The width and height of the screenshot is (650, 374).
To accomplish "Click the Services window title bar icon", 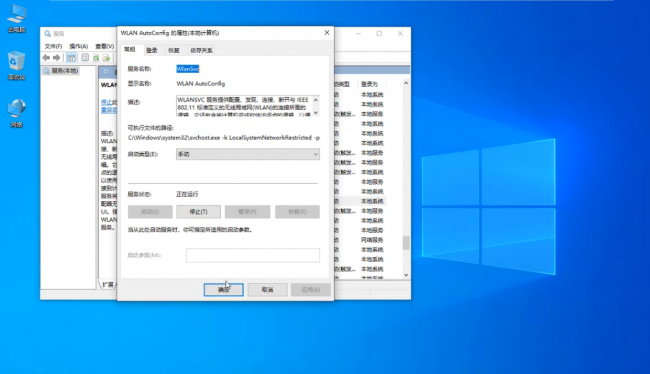I will (x=47, y=34).
